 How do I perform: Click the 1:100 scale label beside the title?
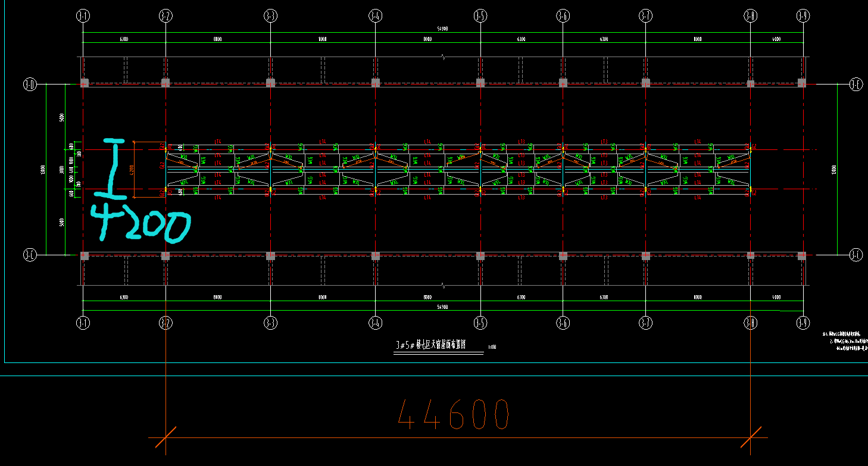(492, 347)
